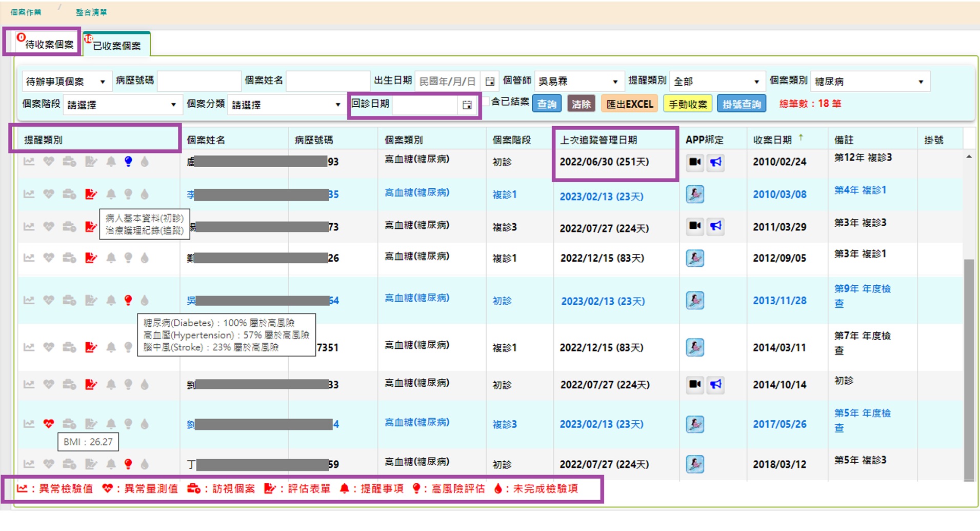Click the 個案姓名 input field
980x531 pixels.
tap(328, 81)
